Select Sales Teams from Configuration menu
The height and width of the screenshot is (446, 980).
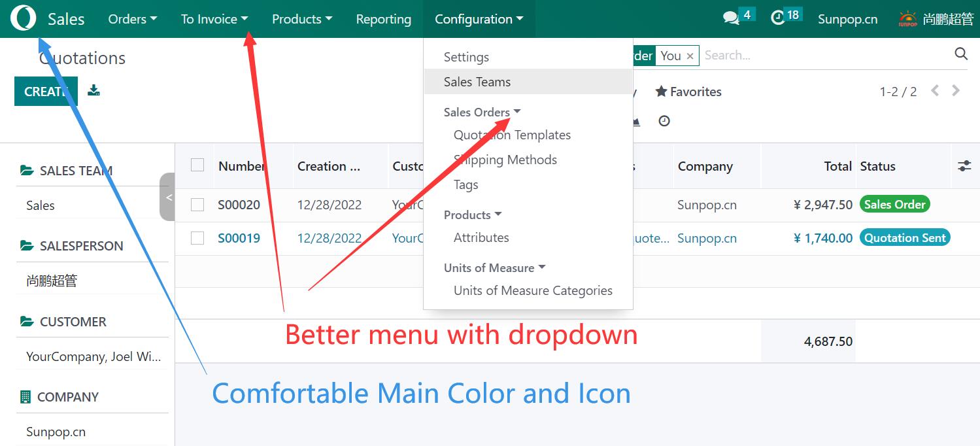click(477, 82)
